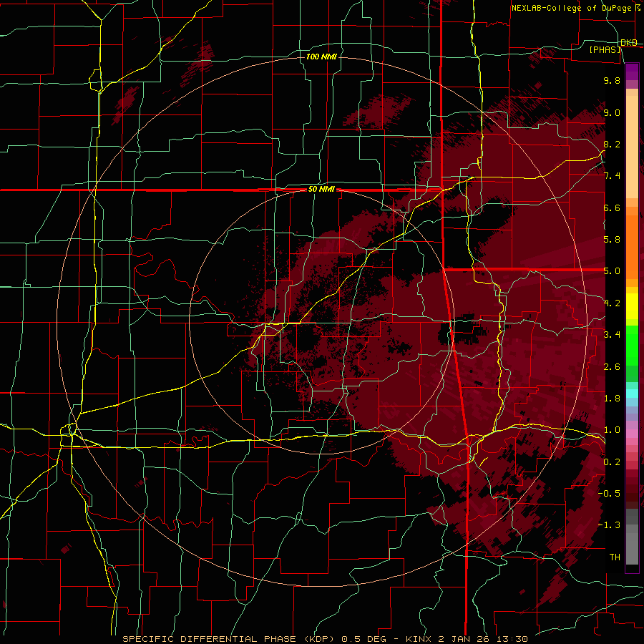Click the light peach segment of the color bar

(632, 147)
